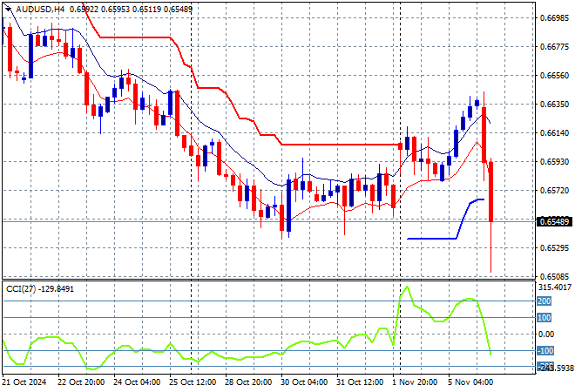
Task: Click the current price label 0.65489
Action: (554, 221)
